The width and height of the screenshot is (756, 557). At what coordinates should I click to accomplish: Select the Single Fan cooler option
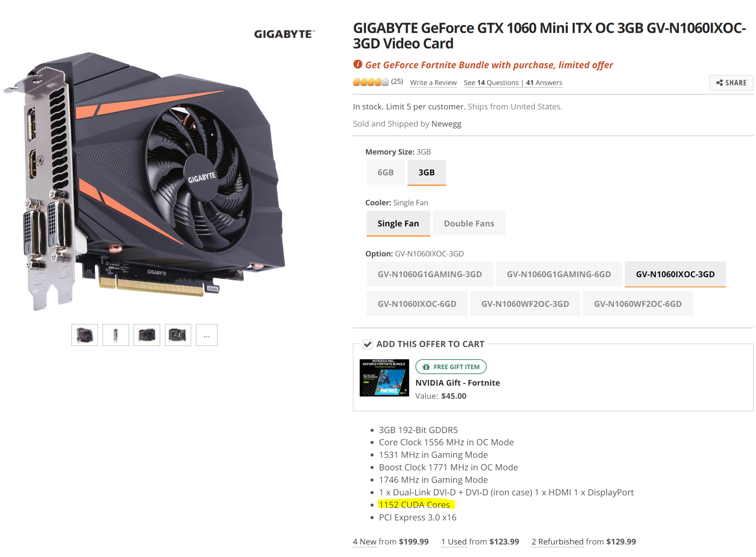tap(398, 223)
